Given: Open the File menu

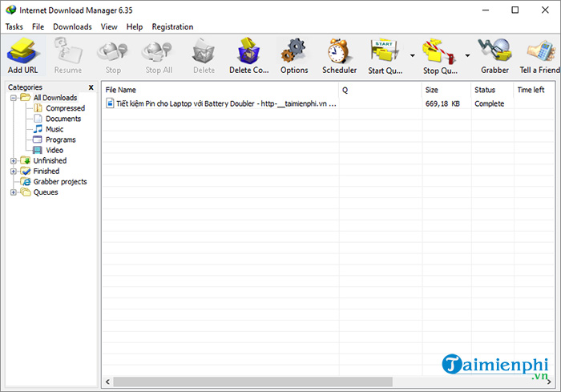Looking at the screenshot, I should (x=38, y=26).
